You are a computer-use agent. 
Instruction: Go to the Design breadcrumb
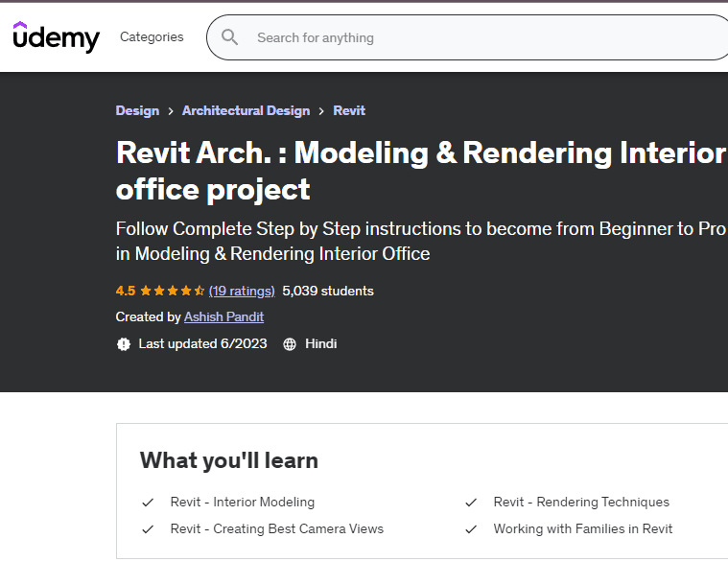(x=137, y=110)
